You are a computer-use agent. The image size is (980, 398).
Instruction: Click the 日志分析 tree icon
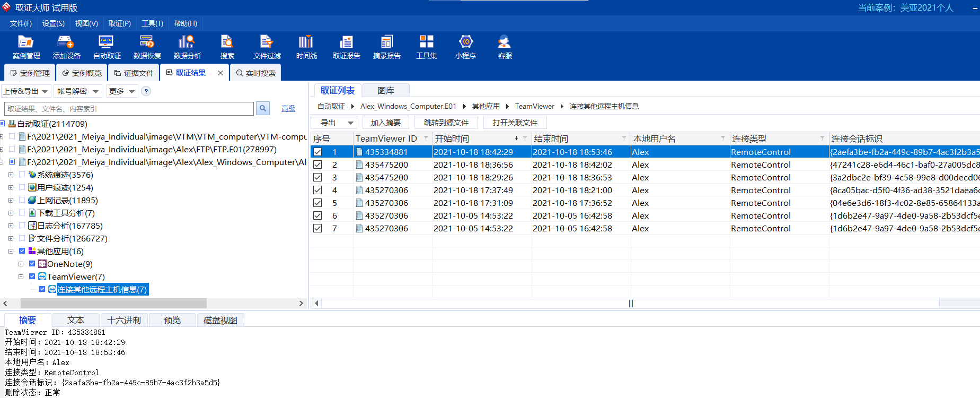[32, 226]
